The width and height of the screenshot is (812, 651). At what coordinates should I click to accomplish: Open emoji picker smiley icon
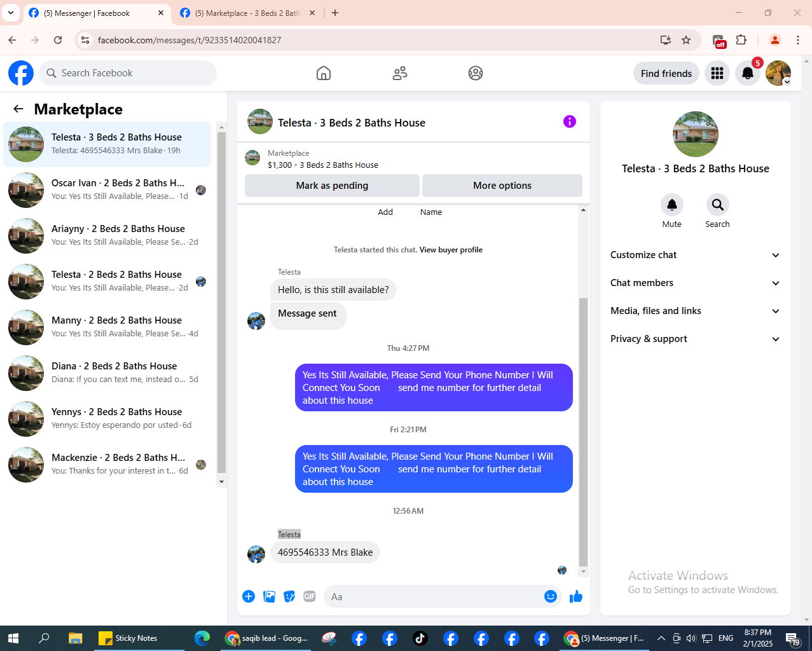tap(551, 596)
